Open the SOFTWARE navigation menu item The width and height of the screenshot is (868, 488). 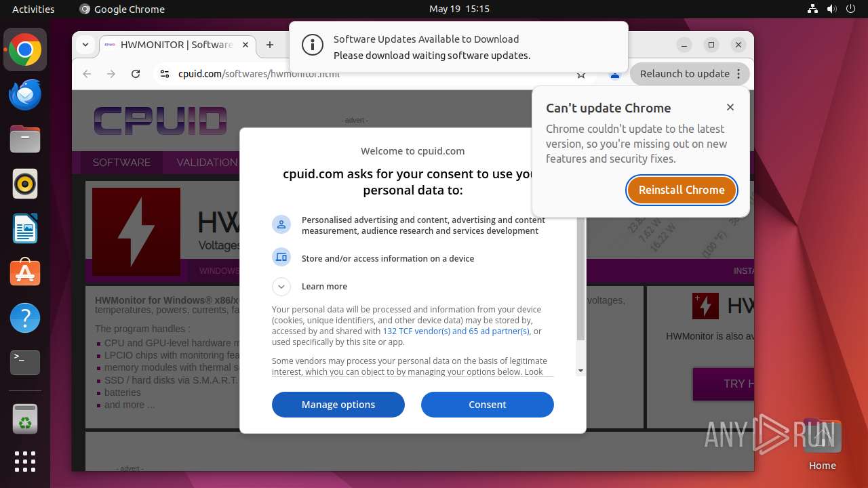(x=121, y=162)
